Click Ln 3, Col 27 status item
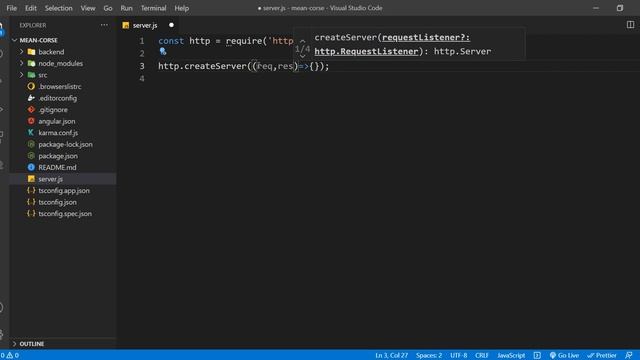This screenshot has height=360, width=640. [x=391, y=355]
